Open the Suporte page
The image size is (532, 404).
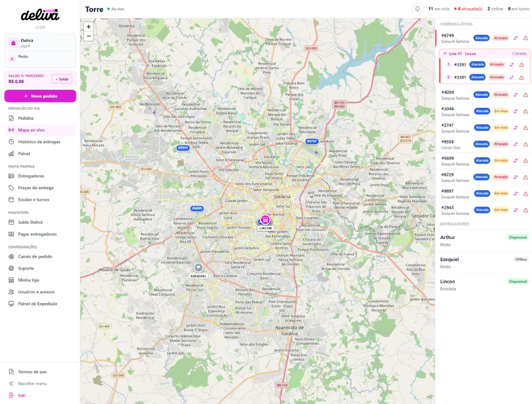click(40, 269)
